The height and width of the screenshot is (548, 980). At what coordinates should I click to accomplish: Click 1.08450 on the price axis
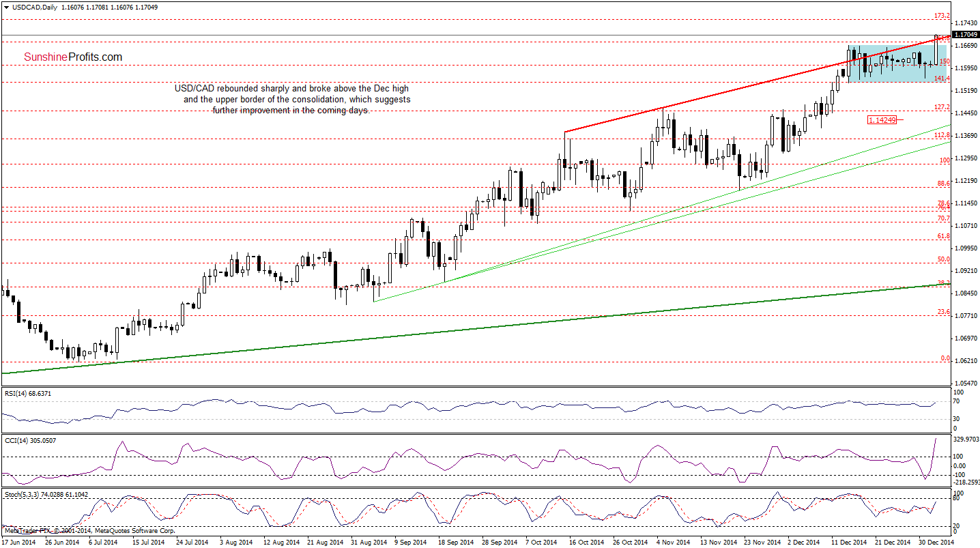pos(966,293)
